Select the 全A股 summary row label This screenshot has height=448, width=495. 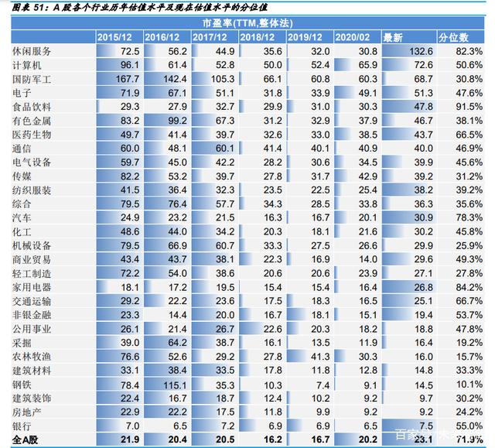point(25,439)
